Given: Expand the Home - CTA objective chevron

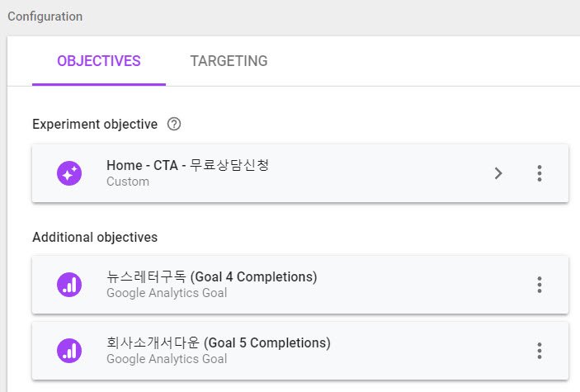Looking at the screenshot, I should 498,173.
